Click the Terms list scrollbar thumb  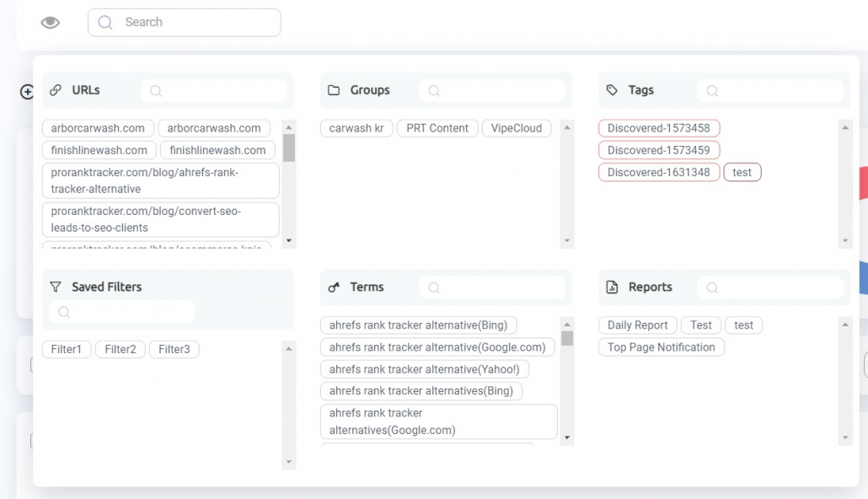(567, 338)
